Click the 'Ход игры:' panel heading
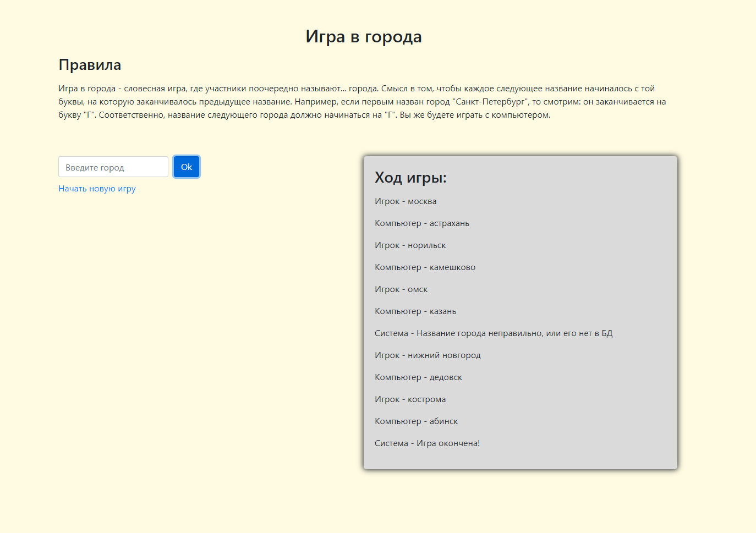This screenshot has height=533, width=756. coord(410,178)
